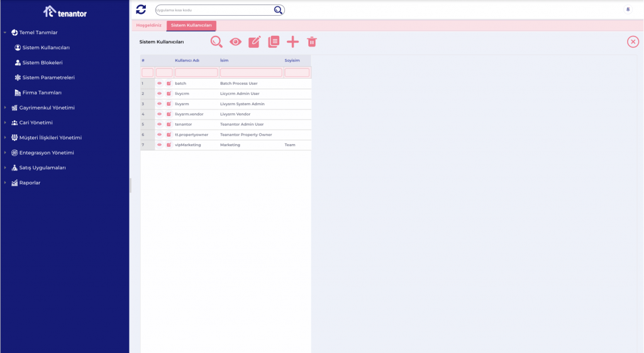Open Firma Tanımları in sidebar
644x353 pixels.
tap(42, 93)
